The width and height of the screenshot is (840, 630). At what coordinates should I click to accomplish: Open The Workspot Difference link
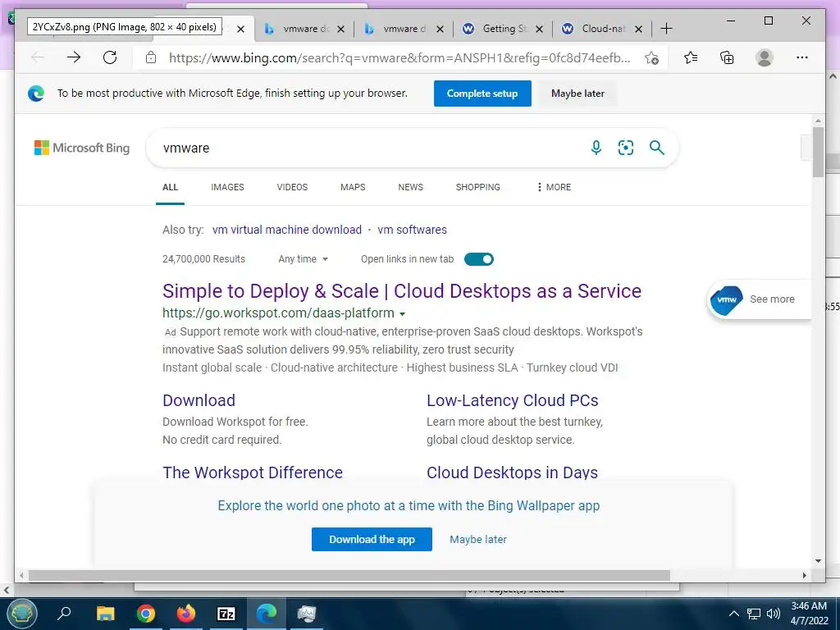[253, 472]
